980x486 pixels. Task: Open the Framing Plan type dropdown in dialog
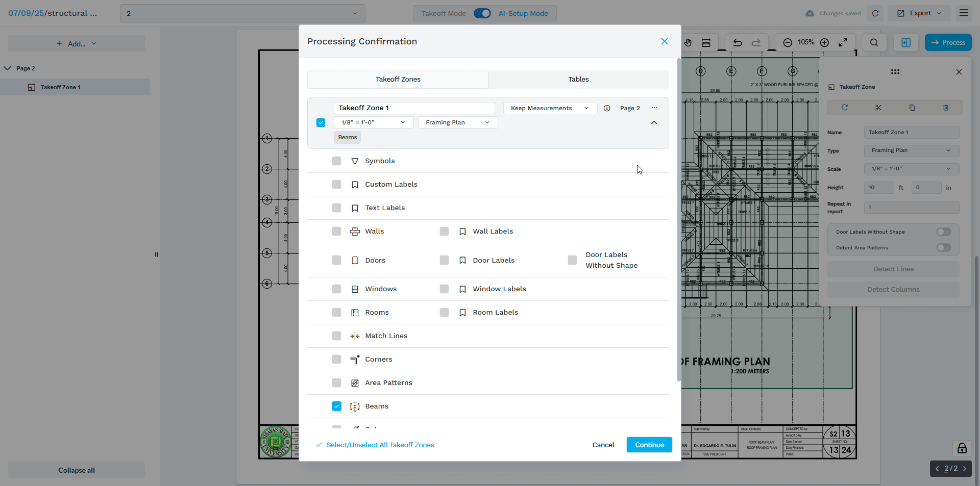[x=457, y=122]
